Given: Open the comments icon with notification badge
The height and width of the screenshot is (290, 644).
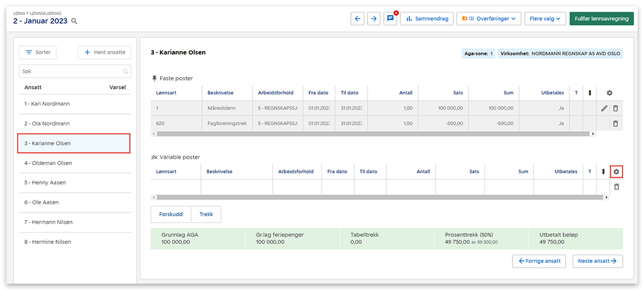Looking at the screenshot, I should pyautogui.click(x=390, y=19).
